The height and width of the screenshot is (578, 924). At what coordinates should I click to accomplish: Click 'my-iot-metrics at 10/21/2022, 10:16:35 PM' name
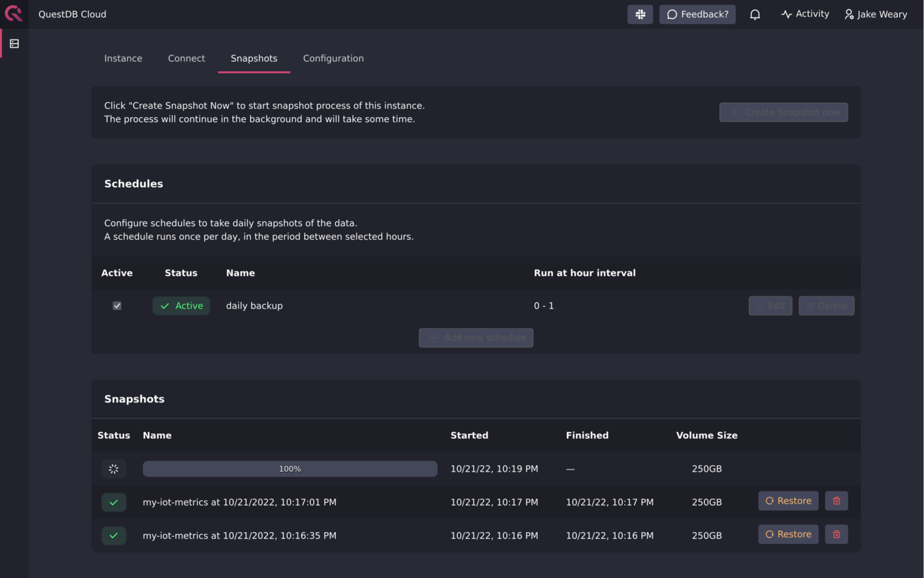[x=240, y=535]
